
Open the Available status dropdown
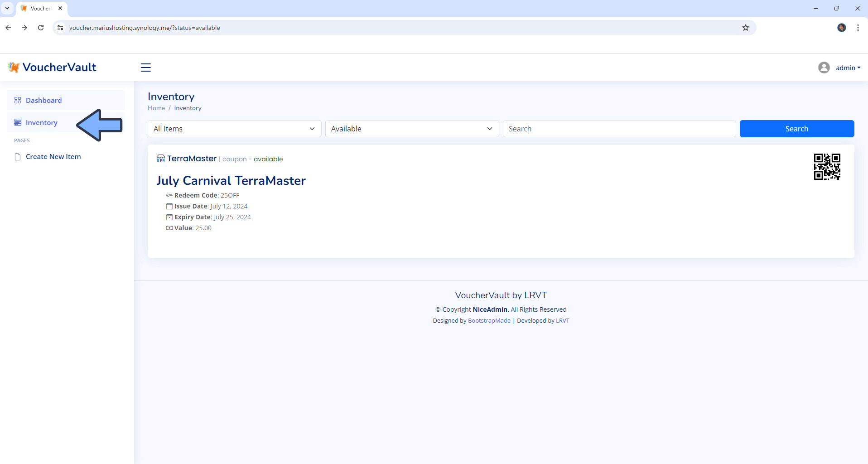(412, 129)
